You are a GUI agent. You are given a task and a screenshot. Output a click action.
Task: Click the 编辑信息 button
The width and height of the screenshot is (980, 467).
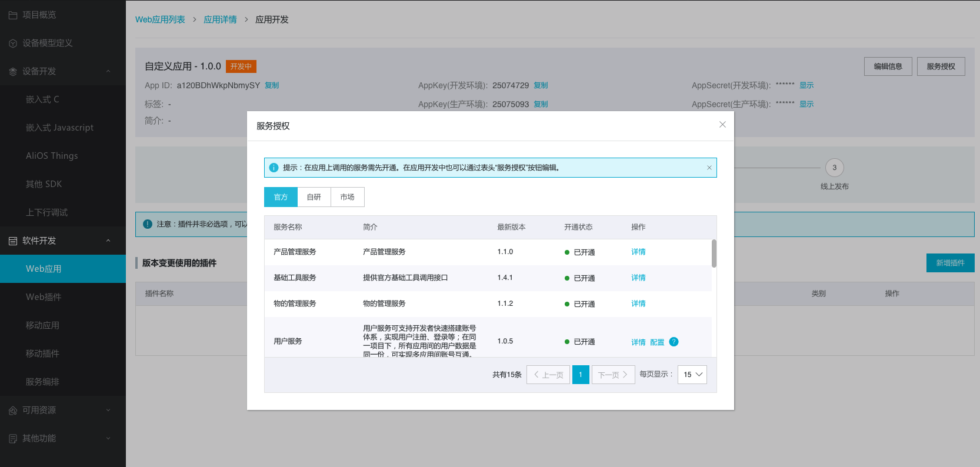tap(888, 66)
